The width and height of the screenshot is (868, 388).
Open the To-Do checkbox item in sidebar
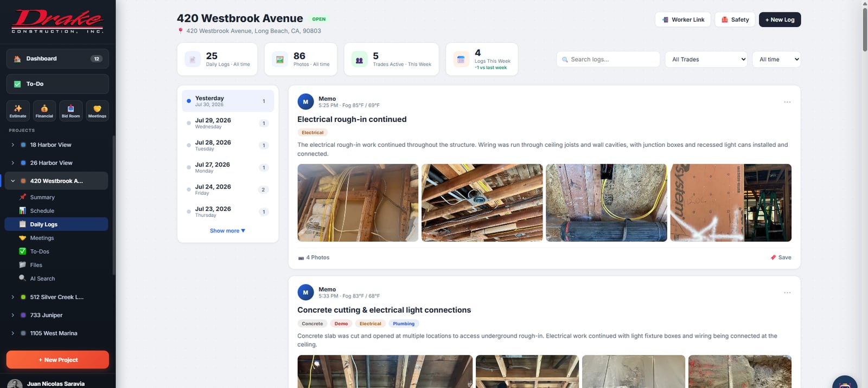58,84
